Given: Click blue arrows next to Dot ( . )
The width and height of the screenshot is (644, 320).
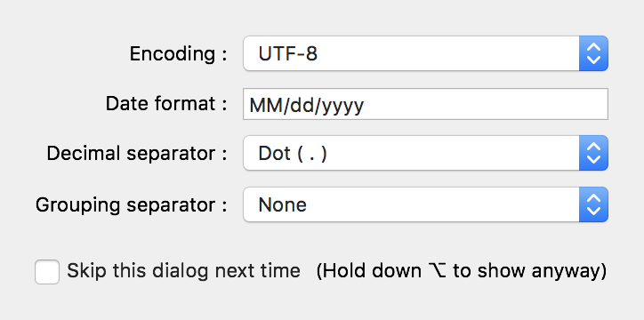Looking at the screenshot, I should click(593, 153).
